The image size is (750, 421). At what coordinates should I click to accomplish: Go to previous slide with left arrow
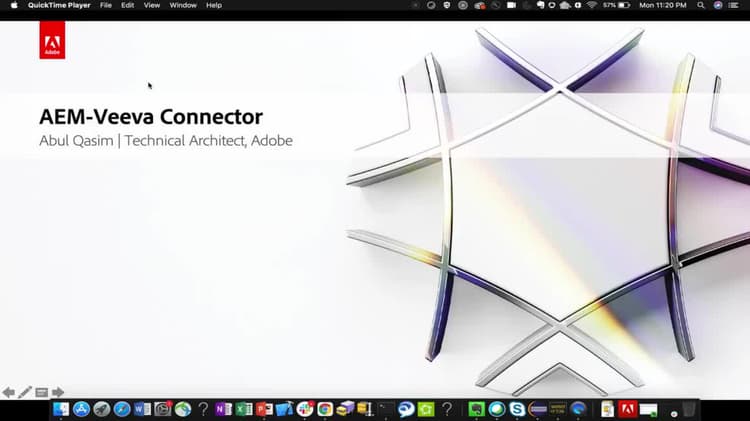(9, 393)
